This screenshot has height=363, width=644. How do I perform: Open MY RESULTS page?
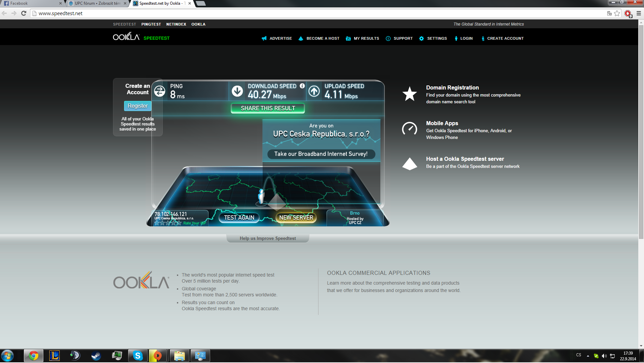(363, 38)
